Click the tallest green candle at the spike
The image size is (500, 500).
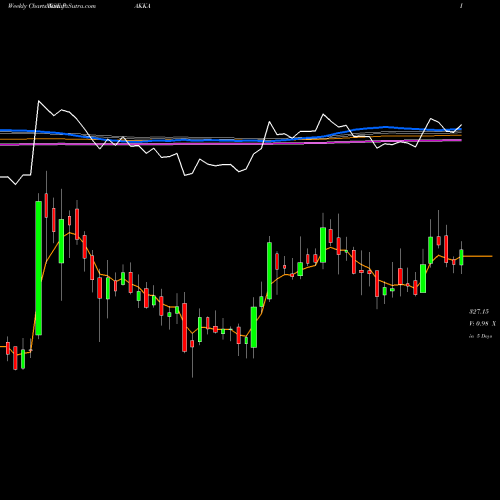39,268
